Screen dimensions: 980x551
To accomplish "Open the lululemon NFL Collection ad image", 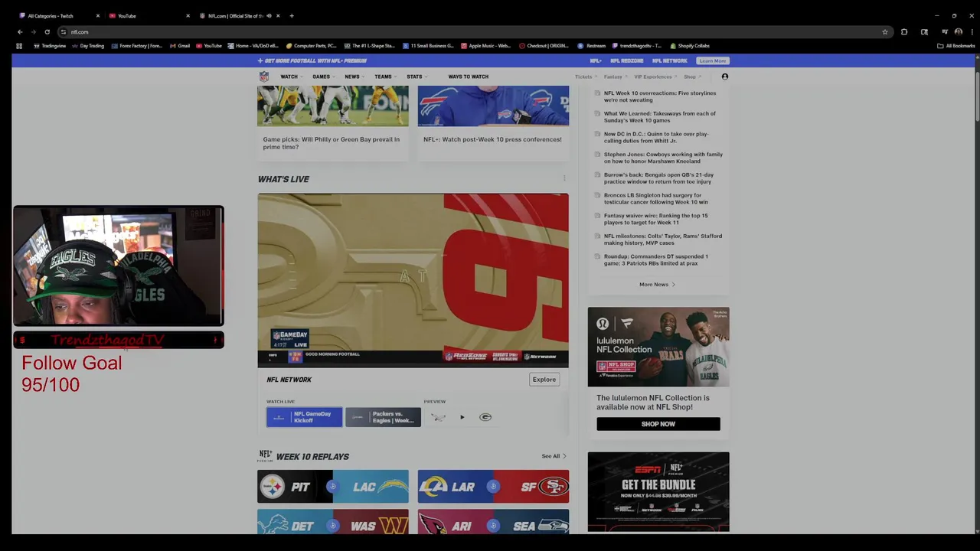I will point(658,347).
